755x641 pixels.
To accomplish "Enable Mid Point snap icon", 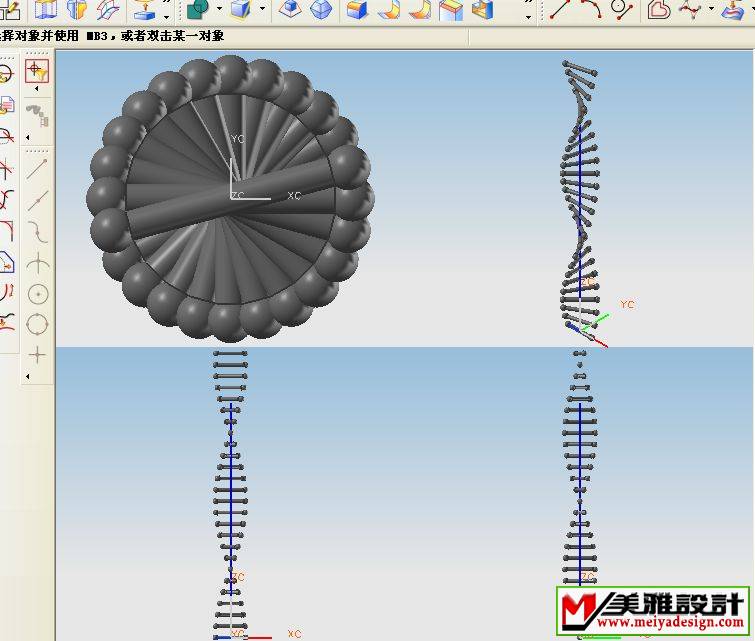I will (37, 201).
